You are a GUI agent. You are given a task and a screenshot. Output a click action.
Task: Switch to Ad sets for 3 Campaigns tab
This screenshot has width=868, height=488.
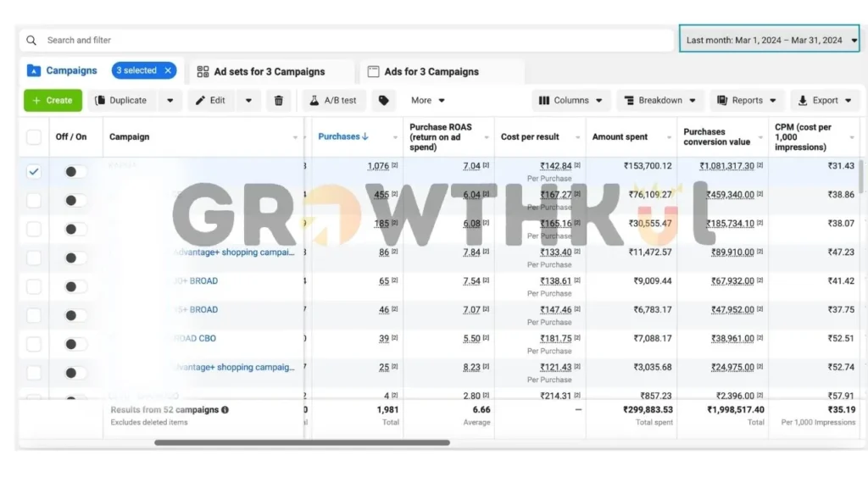[x=270, y=72]
